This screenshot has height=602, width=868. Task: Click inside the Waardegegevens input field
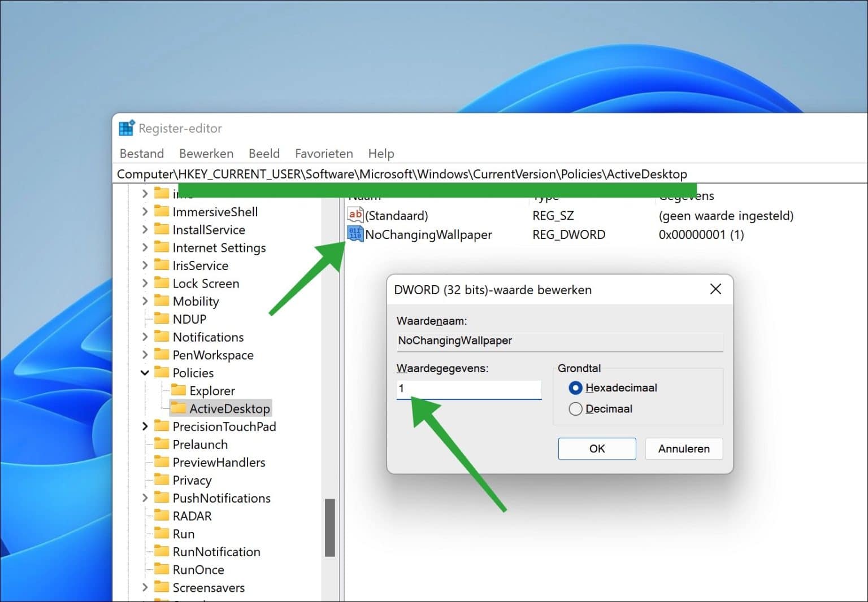click(468, 389)
